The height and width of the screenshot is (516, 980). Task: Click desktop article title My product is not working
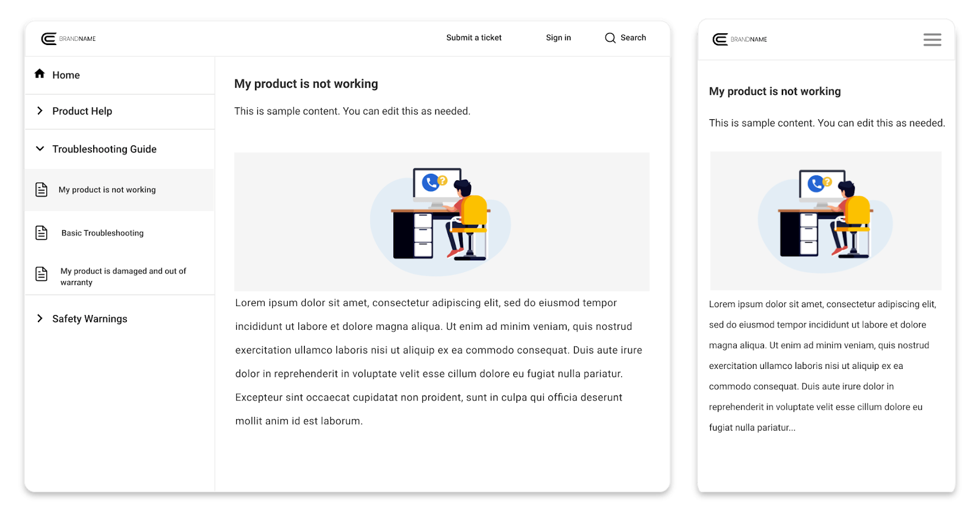point(306,84)
